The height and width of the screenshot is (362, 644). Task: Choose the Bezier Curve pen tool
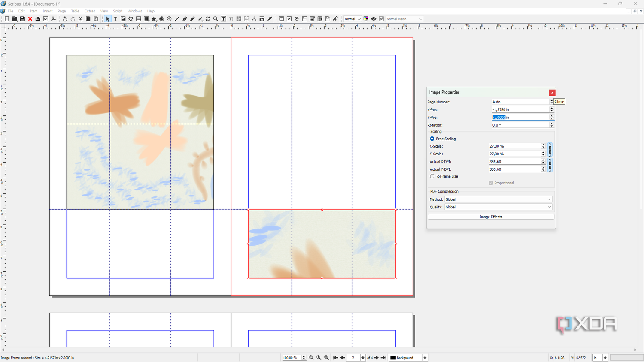tap(185, 19)
